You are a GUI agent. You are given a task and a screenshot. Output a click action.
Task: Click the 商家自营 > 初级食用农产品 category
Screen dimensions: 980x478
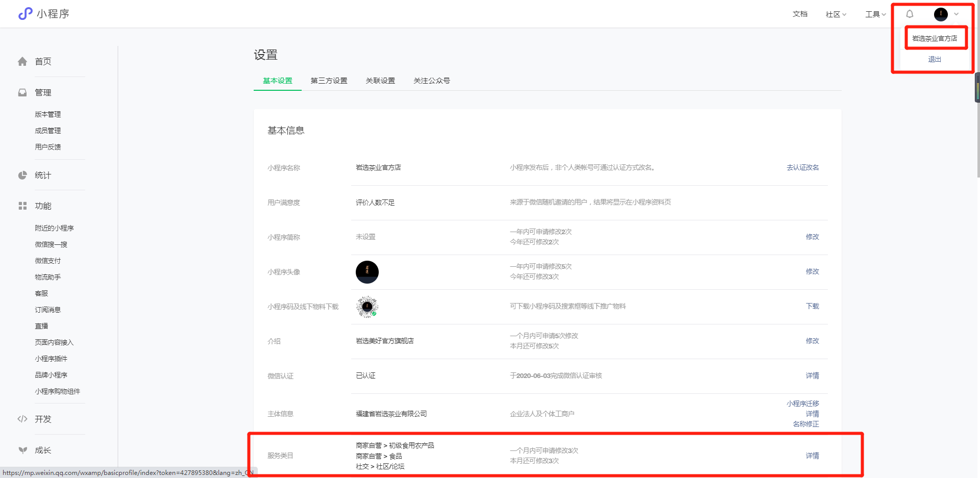click(395, 445)
